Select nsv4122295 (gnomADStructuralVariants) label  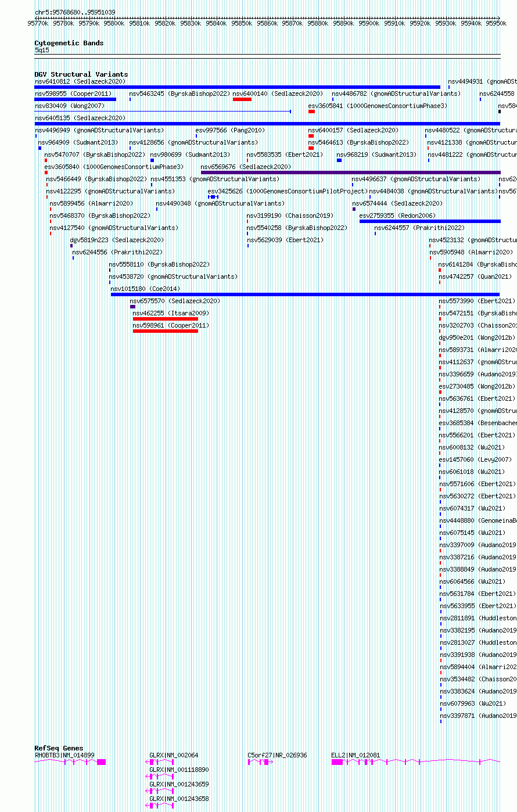point(110,191)
